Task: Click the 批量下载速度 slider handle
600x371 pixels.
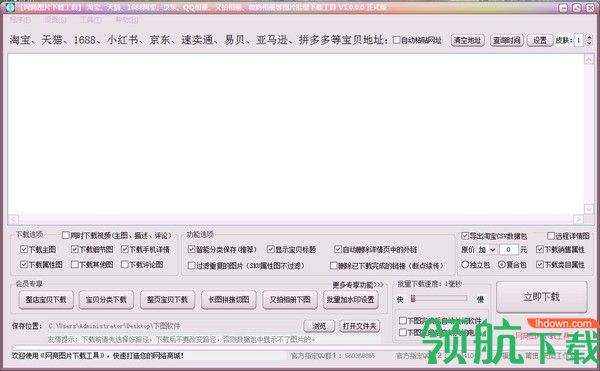Action: pyautogui.click(x=413, y=298)
